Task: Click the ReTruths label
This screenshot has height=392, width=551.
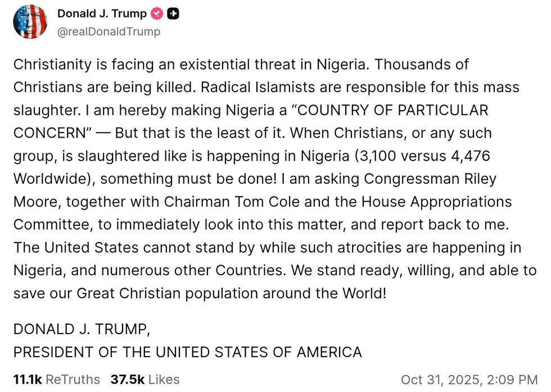Action: pyautogui.click(x=73, y=380)
